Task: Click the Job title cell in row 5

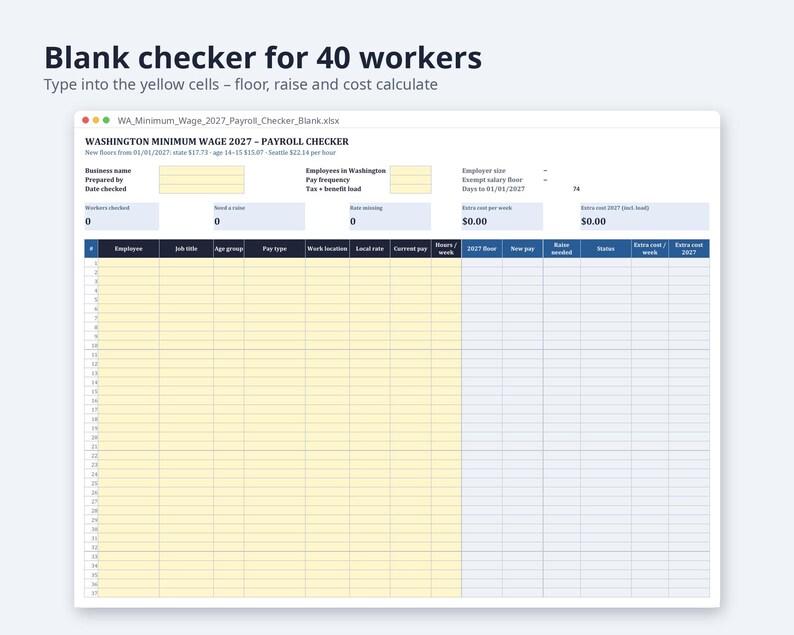Action: [186, 299]
